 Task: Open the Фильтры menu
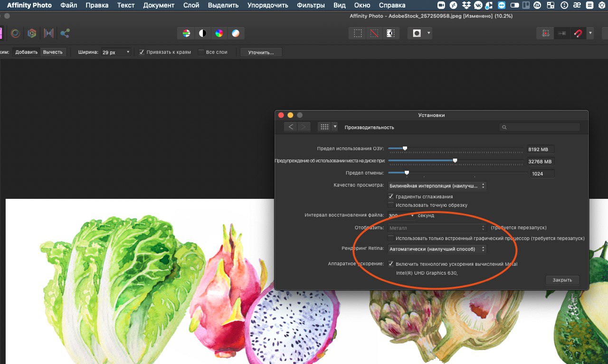coord(311,5)
